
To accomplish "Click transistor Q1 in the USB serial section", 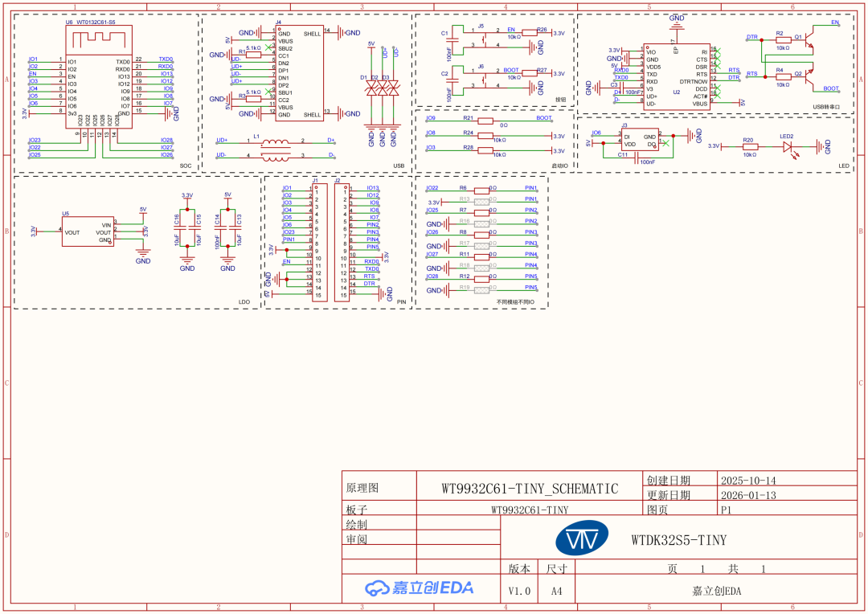I will coord(808,38).
